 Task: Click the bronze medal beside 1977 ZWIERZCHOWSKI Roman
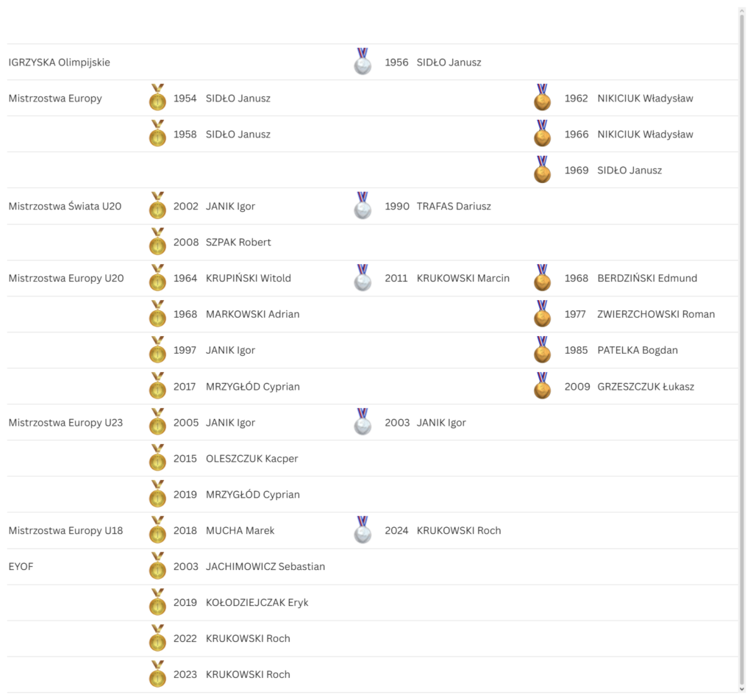click(x=542, y=314)
